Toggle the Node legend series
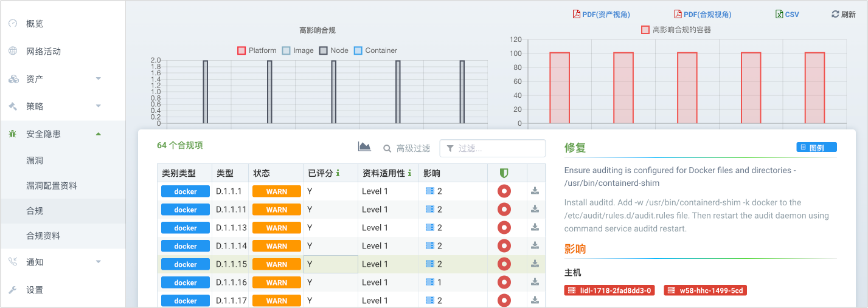This screenshot has height=308, width=868. [x=324, y=50]
